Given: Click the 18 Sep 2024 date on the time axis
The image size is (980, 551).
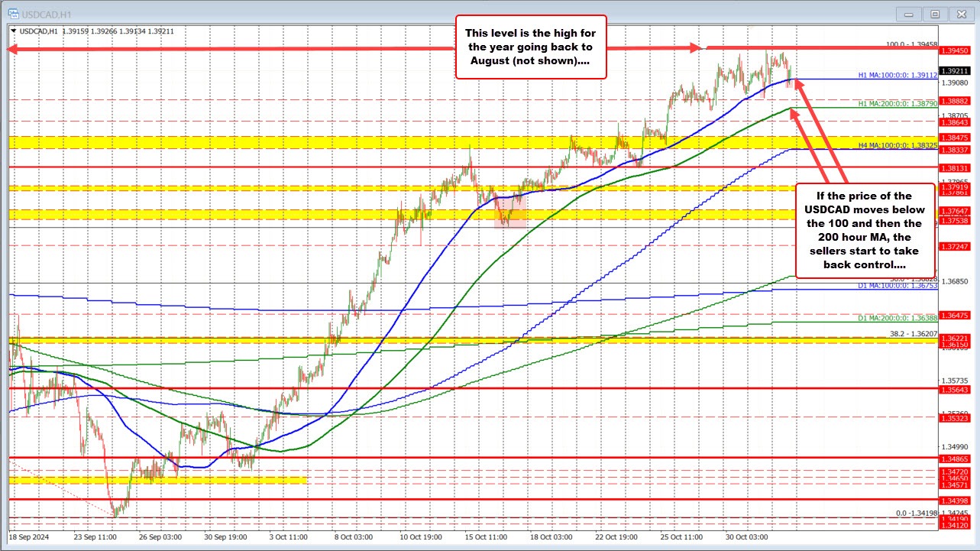Looking at the screenshot, I should tap(28, 537).
